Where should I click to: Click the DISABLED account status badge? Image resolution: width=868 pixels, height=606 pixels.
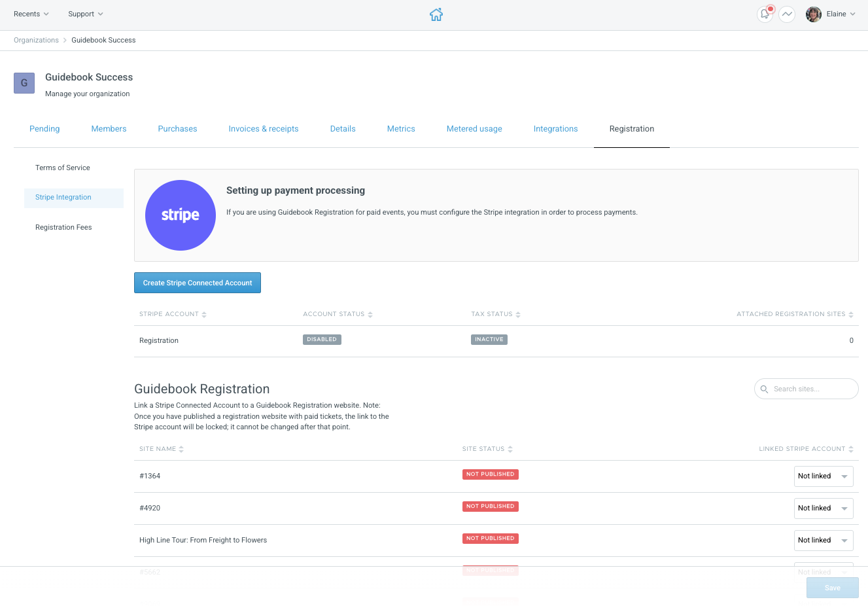click(x=322, y=340)
